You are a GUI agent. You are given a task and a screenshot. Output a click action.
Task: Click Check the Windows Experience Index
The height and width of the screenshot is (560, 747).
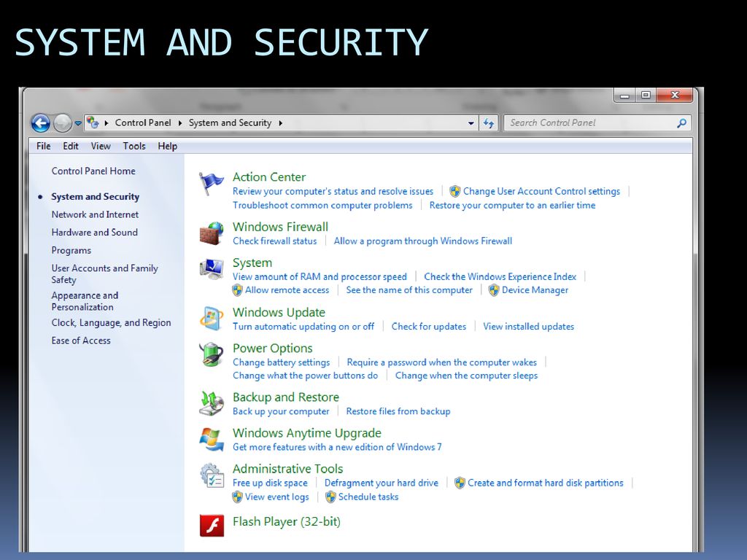(500, 276)
